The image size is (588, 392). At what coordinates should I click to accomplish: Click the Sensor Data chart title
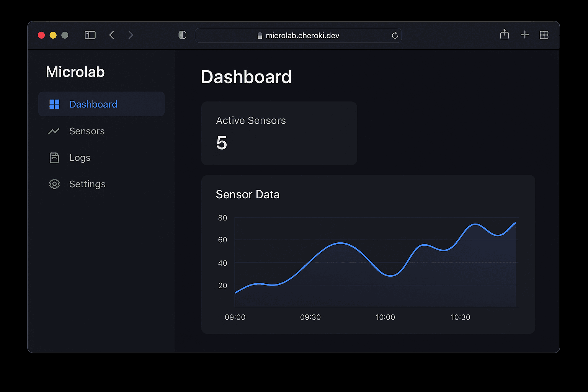(x=248, y=194)
